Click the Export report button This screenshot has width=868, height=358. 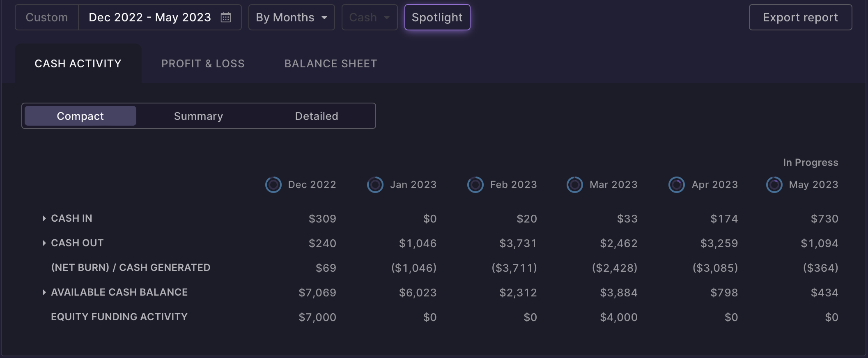tap(800, 17)
